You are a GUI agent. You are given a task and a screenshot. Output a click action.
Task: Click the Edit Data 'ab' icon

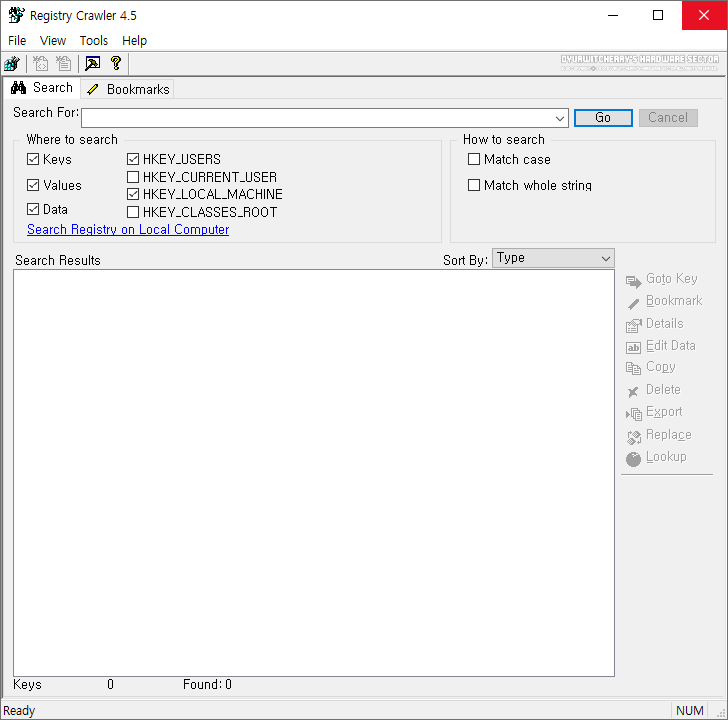(633, 348)
